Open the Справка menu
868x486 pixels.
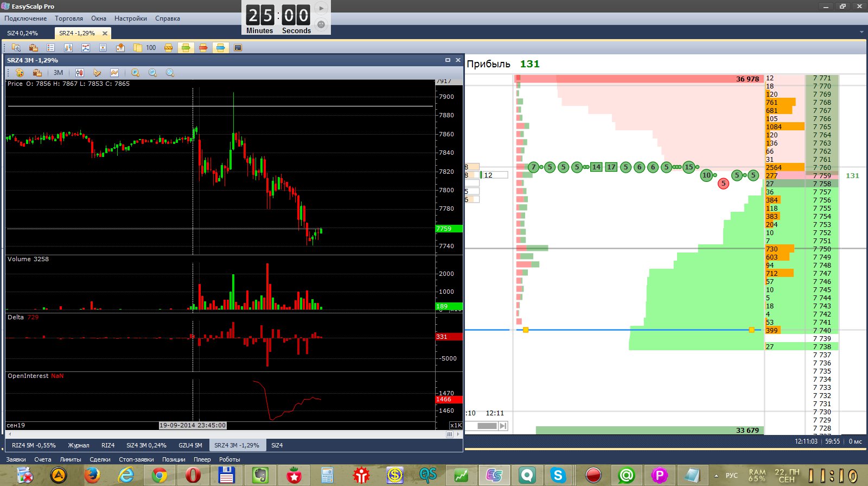(x=168, y=18)
